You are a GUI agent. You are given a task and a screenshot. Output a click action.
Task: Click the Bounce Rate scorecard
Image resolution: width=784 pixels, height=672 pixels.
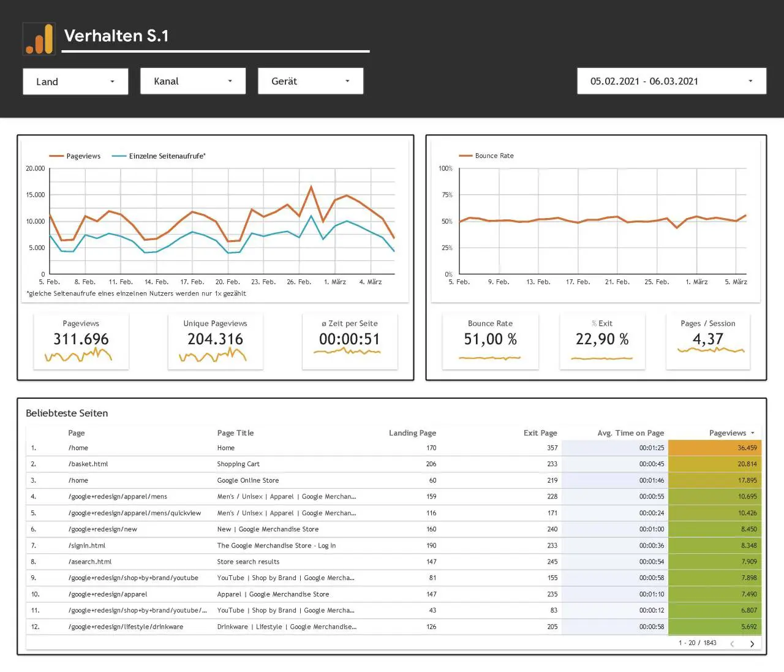click(490, 341)
